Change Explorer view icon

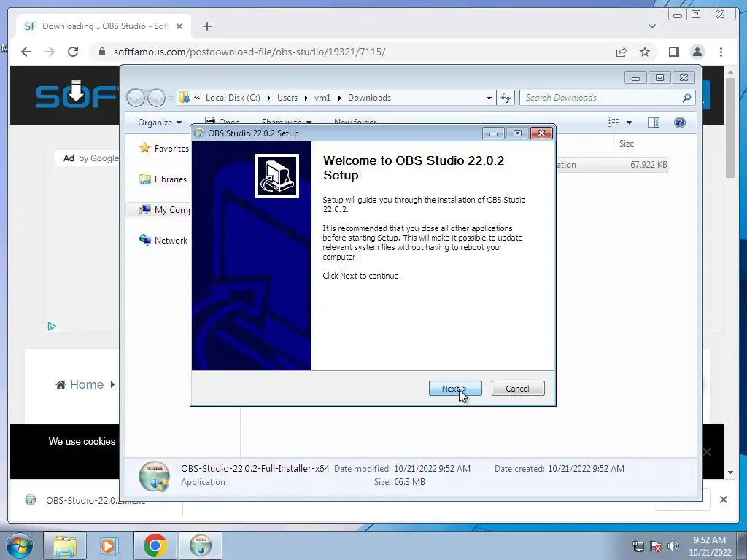[x=613, y=122]
